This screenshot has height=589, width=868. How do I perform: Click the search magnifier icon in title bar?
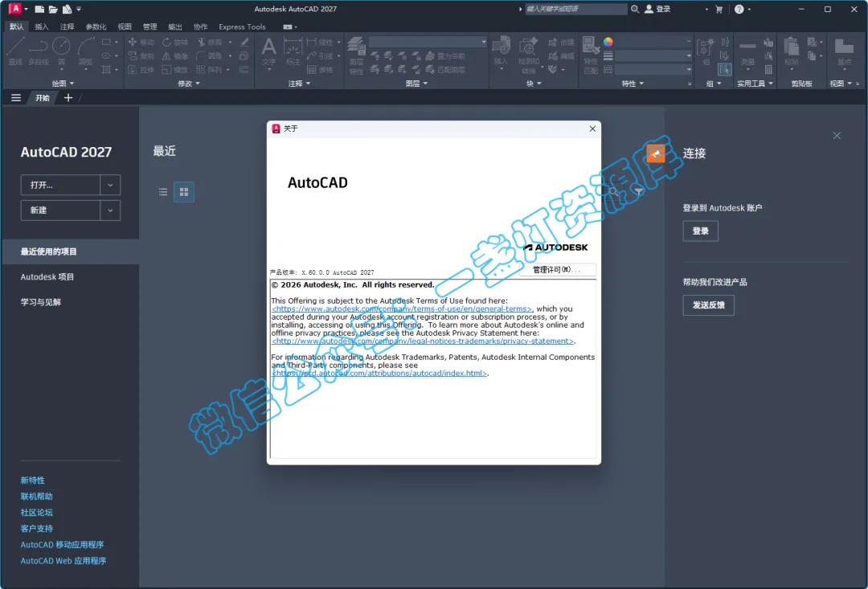click(635, 9)
